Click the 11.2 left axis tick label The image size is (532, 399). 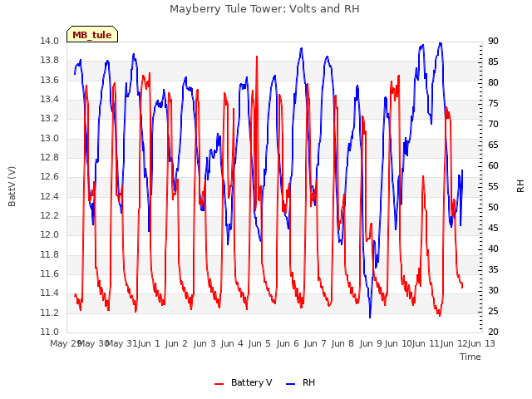49,313
